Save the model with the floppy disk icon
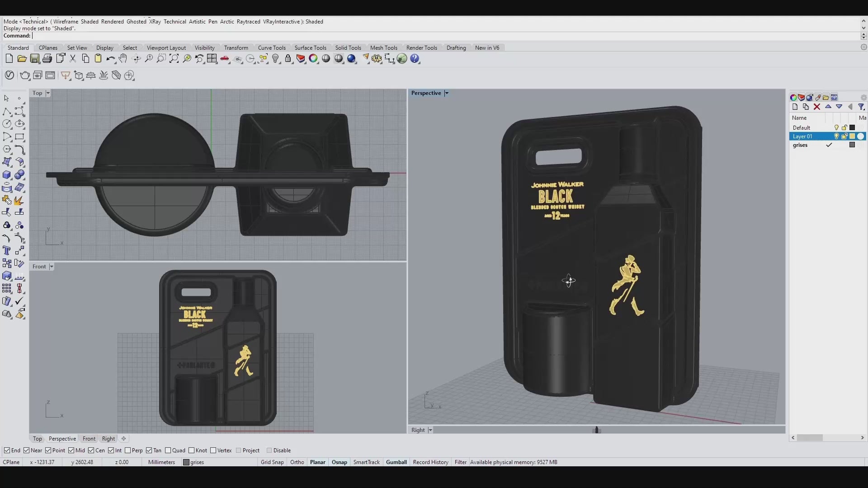 click(x=34, y=58)
